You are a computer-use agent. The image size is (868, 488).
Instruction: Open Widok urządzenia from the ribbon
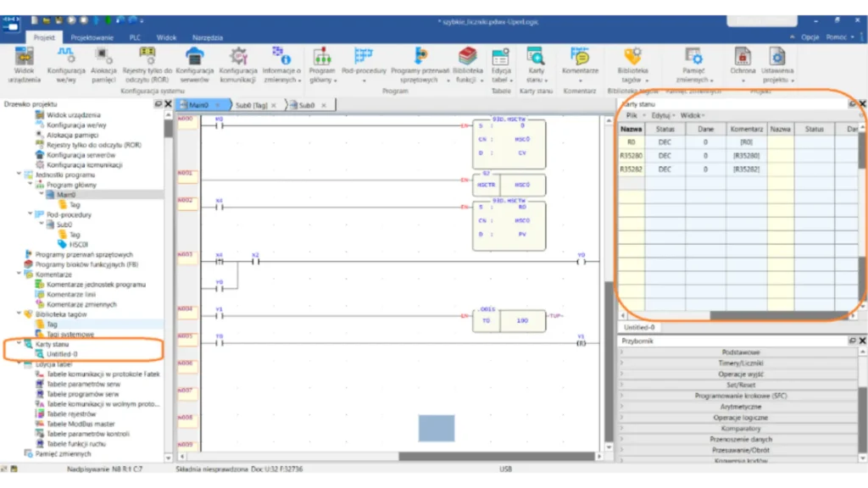click(x=24, y=64)
